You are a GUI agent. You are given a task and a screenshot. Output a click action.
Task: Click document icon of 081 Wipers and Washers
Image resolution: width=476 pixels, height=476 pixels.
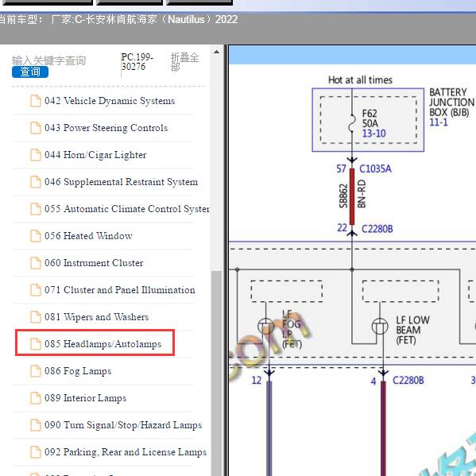point(36,317)
